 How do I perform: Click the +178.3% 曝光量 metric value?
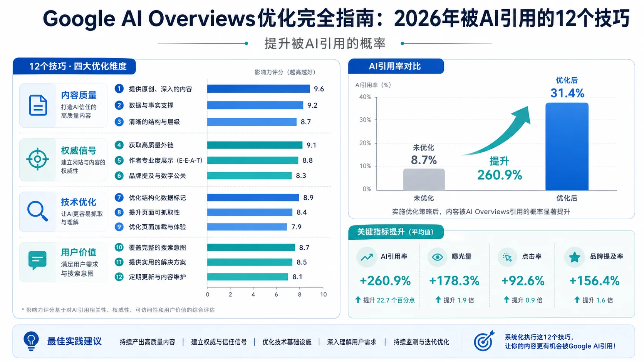[454, 281]
